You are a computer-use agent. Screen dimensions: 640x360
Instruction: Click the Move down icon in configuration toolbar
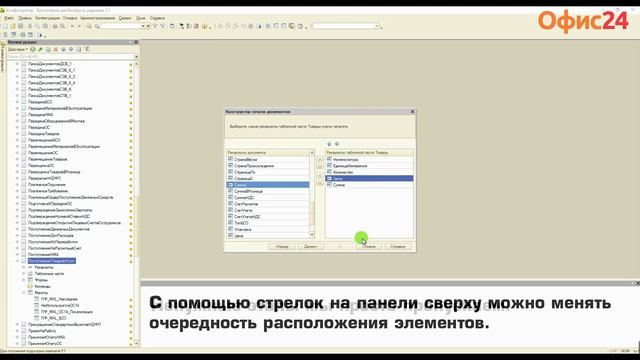pos(71,49)
